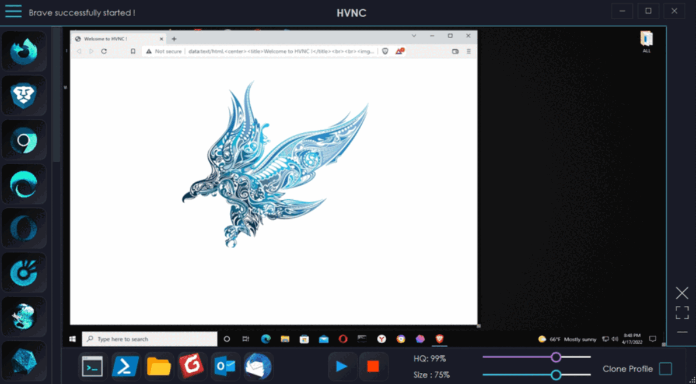Screen dimensions: 696x384
Task: Open the notification center on remote taskbar
Action: (x=652, y=339)
